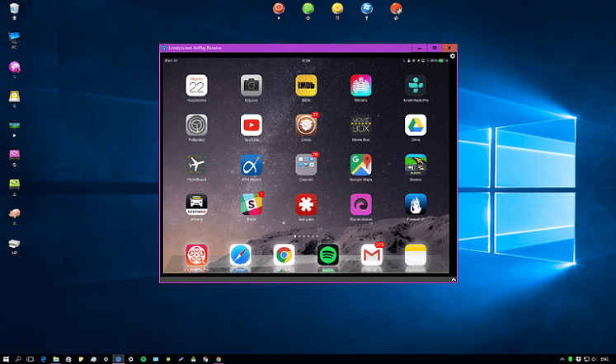Open the TuneIn Radio Pro app

[416, 86]
